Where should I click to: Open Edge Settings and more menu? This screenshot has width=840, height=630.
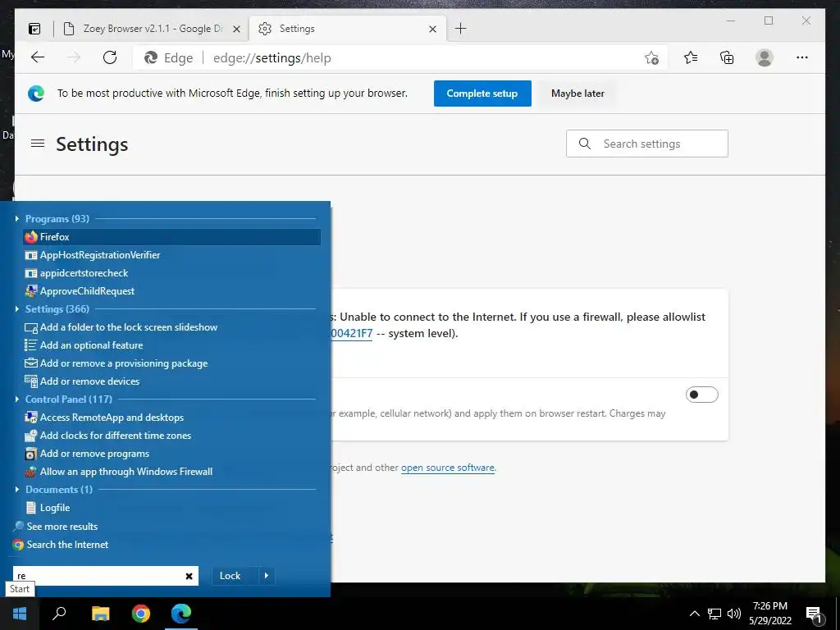pyautogui.click(x=802, y=57)
